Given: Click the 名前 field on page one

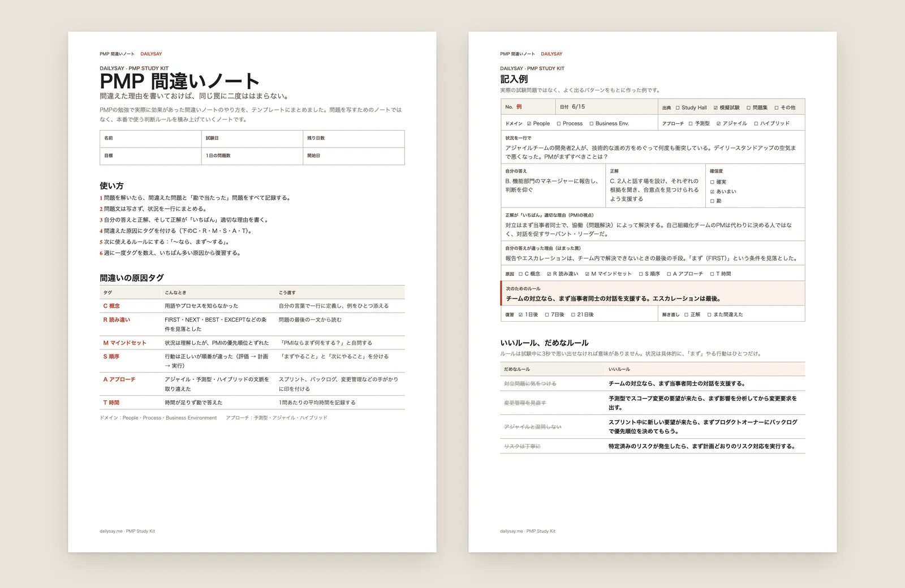Looking at the screenshot, I should [150, 139].
